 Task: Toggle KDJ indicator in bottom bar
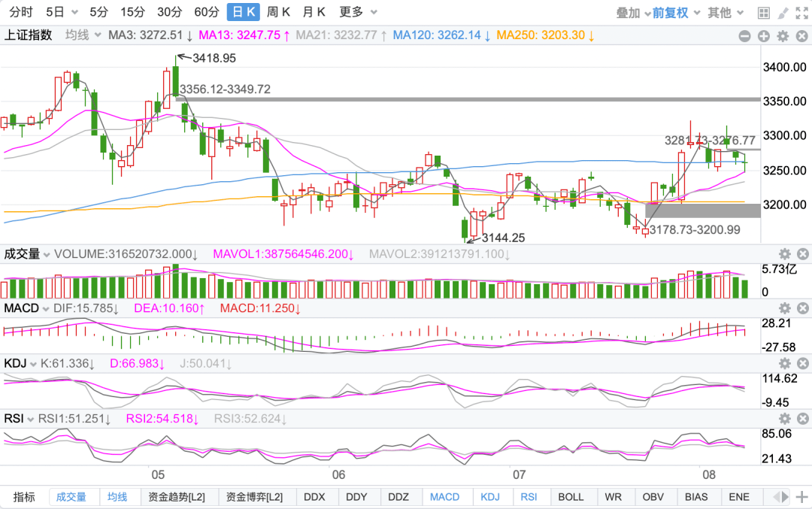490,497
